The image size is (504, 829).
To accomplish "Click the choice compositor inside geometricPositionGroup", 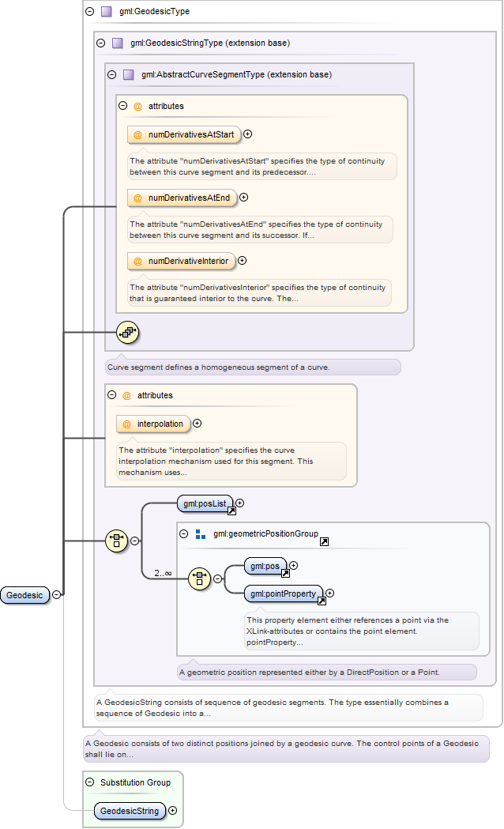I will [x=199, y=579].
